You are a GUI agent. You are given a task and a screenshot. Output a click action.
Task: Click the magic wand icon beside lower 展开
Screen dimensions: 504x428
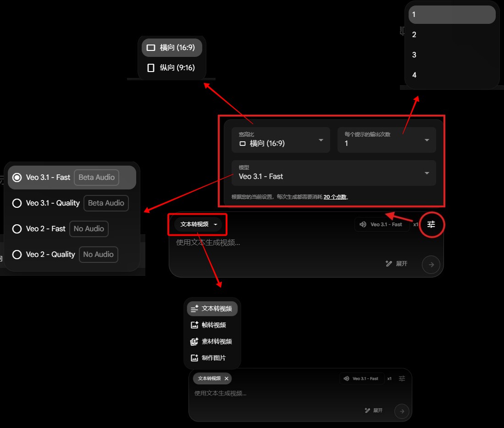click(x=367, y=410)
